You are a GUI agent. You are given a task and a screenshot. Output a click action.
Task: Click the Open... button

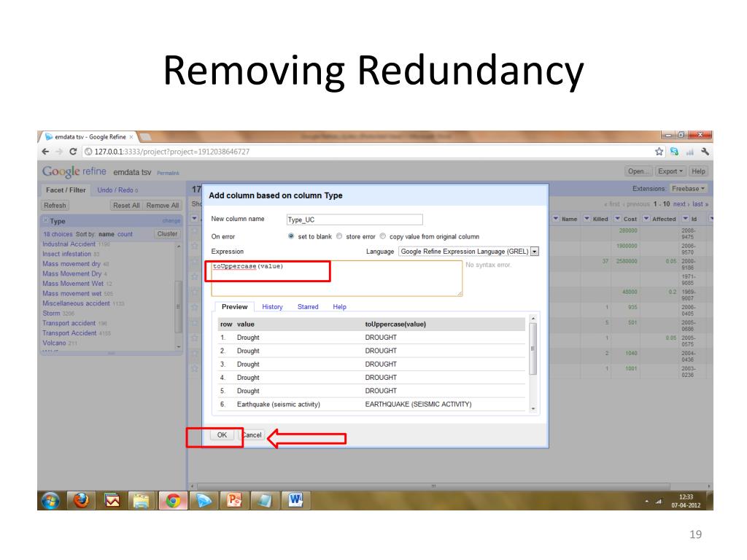[x=638, y=171]
